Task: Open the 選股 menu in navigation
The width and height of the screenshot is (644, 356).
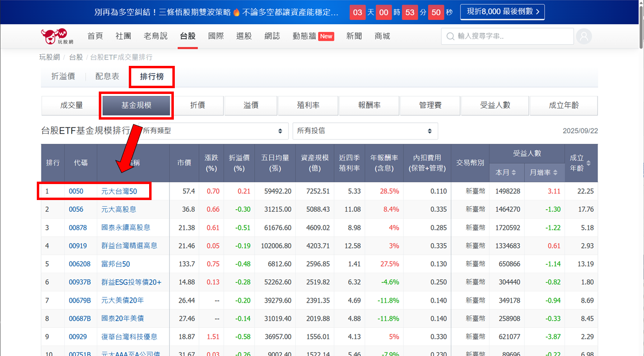Action: [x=244, y=36]
